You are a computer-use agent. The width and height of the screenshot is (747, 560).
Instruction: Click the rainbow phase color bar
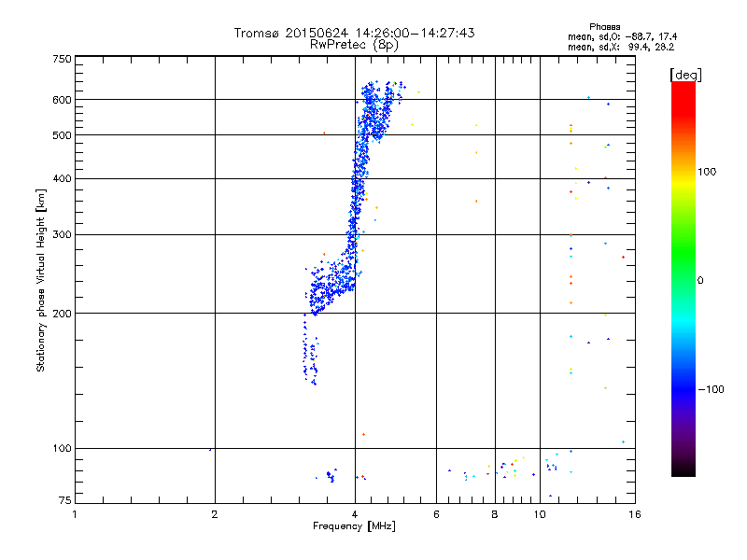click(x=684, y=278)
